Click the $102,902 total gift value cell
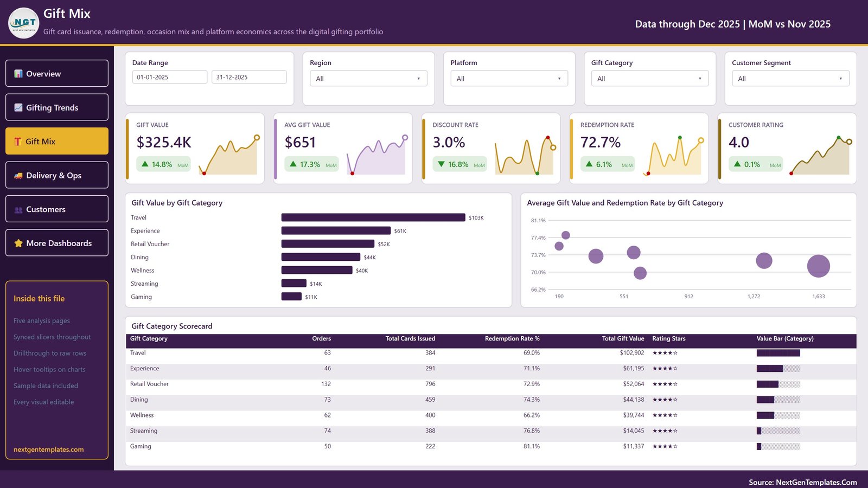The image size is (868, 488). [x=632, y=353]
